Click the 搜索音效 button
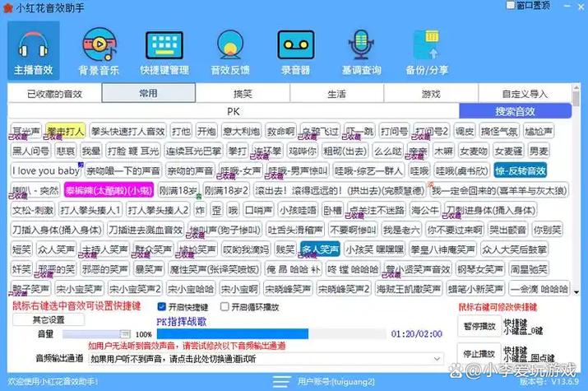This screenshot has width=588, height=391. coord(516,111)
